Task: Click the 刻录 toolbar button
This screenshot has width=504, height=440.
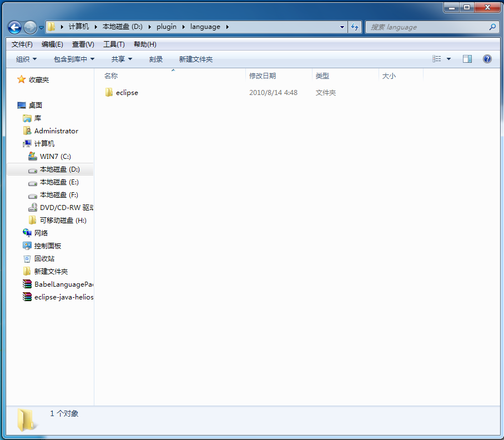Action: tap(156, 59)
